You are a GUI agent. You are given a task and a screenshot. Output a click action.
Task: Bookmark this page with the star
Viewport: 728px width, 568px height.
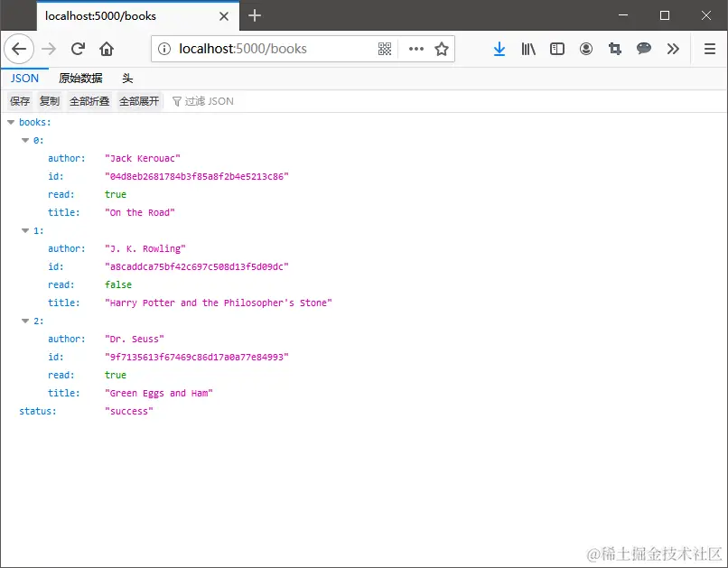click(442, 49)
